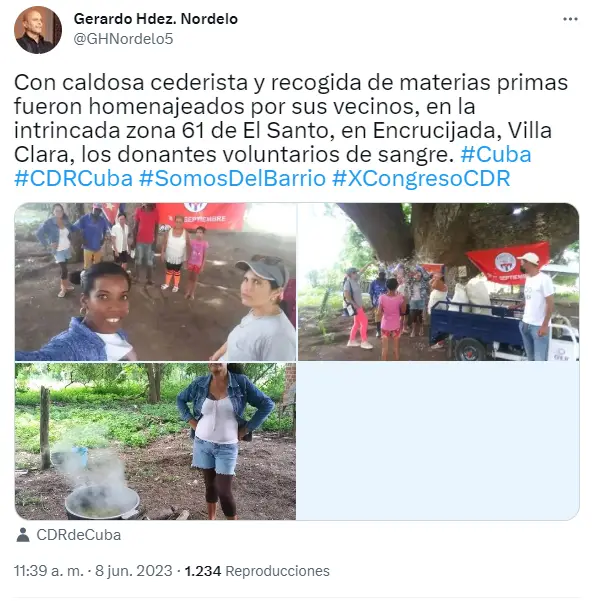Open the Gerardo Hdez. Nordelo display name
This screenshot has height=607, width=595.
[x=156, y=19]
